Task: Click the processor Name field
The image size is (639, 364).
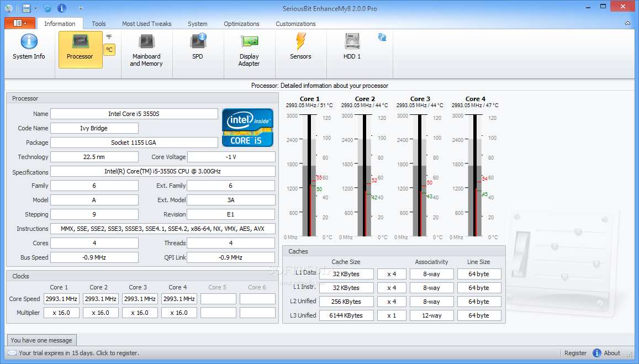Action: click(x=134, y=114)
